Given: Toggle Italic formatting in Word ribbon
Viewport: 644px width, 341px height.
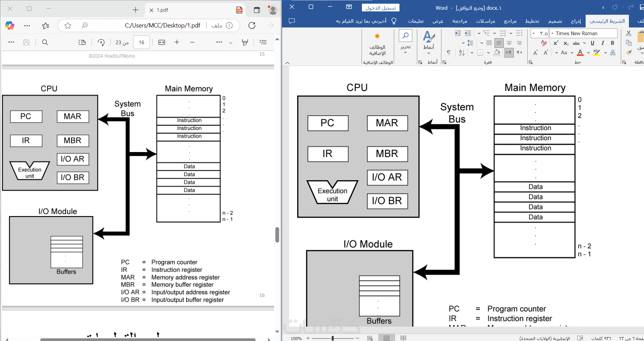Looking at the screenshot, I should 603,43.
